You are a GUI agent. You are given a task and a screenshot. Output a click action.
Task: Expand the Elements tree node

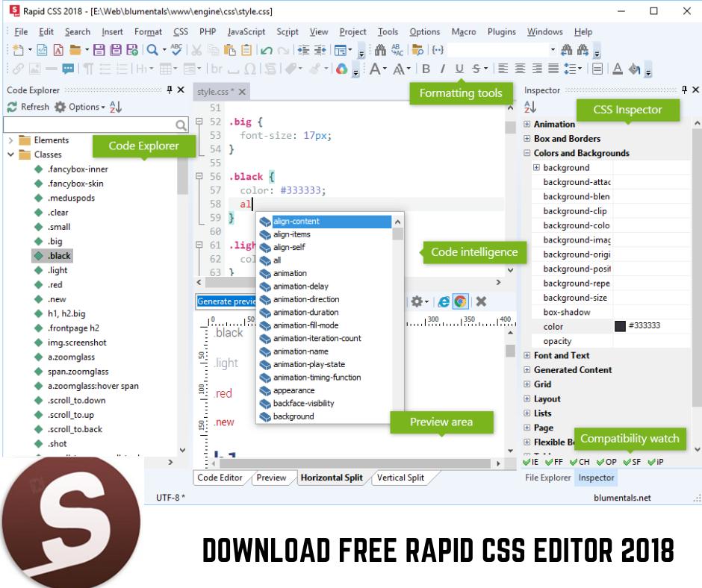[10, 140]
